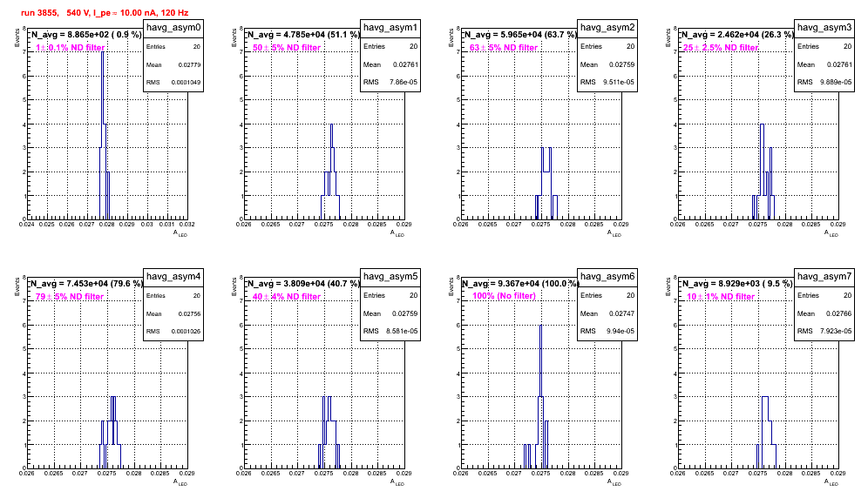
Task: Click Entries 20 in havg_asym0 stats box
Action: [173, 47]
